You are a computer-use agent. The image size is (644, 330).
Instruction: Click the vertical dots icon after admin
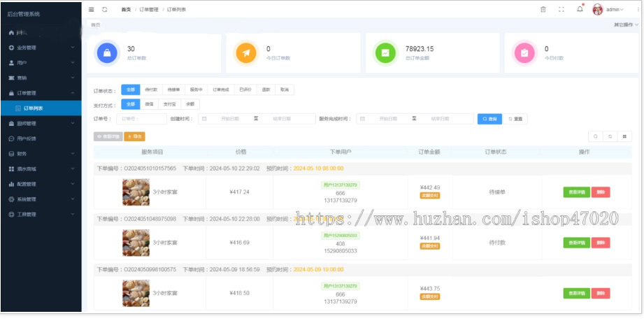click(x=638, y=10)
